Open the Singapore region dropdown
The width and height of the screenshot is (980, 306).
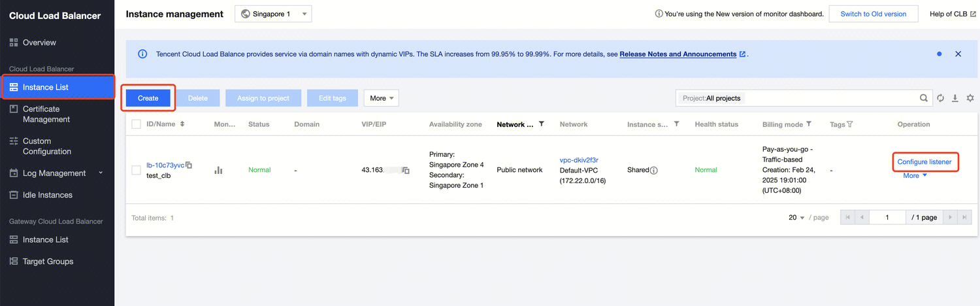point(273,14)
